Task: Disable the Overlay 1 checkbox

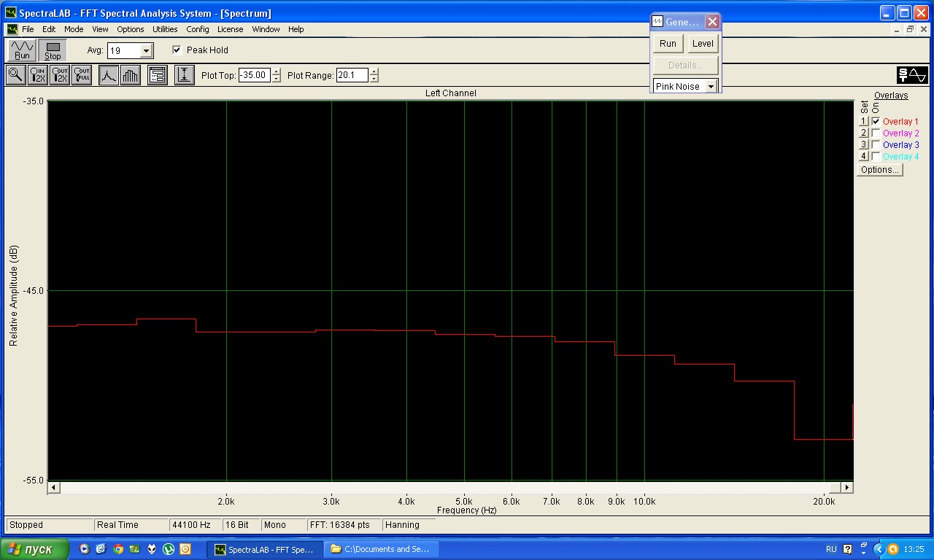Action: (876, 122)
